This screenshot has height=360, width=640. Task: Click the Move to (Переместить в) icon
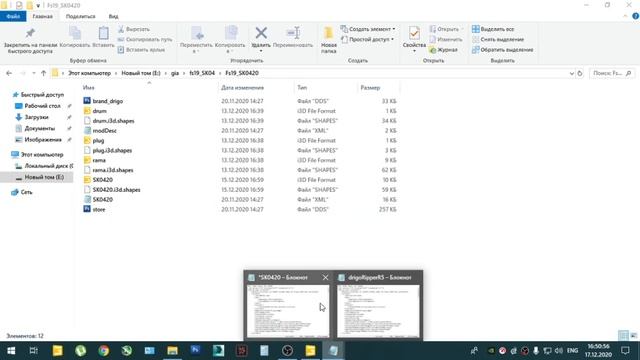[196, 33]
